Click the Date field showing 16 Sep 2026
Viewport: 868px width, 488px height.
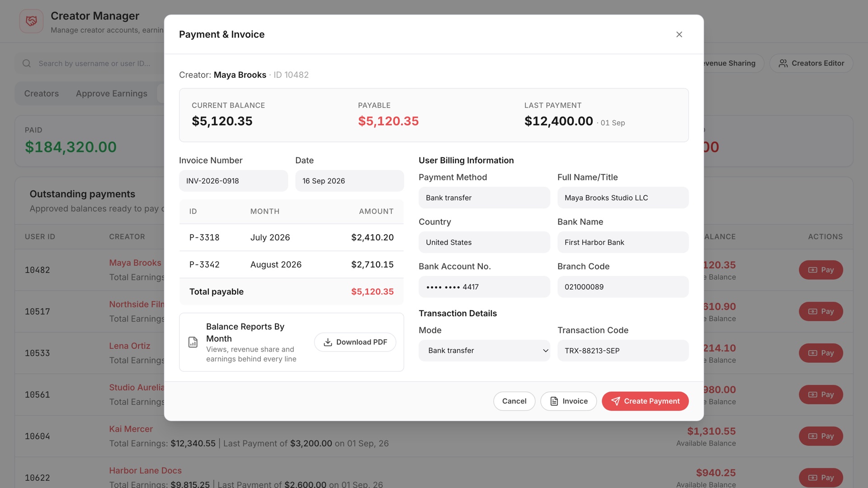[x=349, y=181]
